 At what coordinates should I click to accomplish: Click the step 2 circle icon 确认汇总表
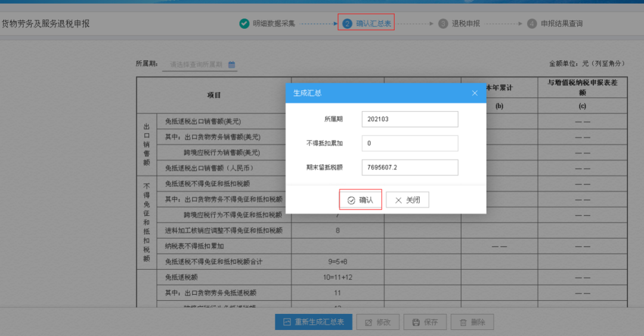pyautogui.click(x=347, y=23)
